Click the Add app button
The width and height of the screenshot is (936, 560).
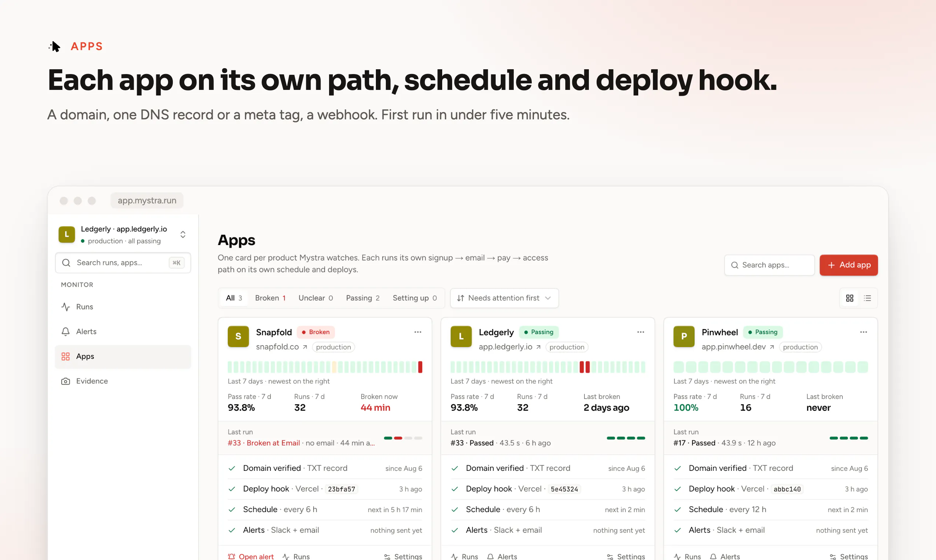click(x=848, y=265)
